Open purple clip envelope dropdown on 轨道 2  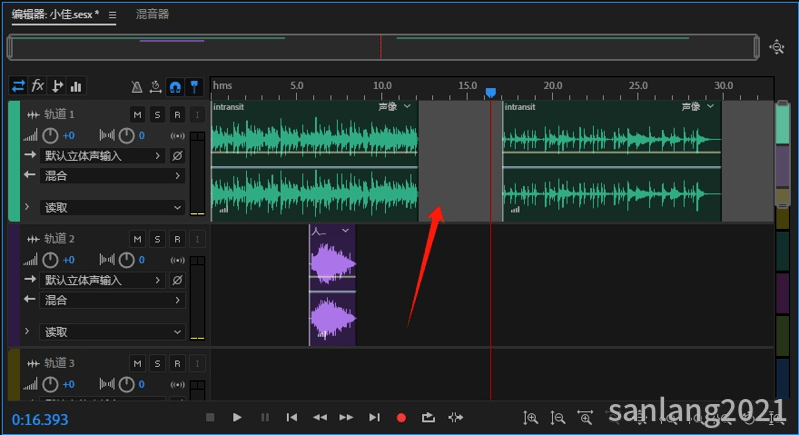(345, 231)
